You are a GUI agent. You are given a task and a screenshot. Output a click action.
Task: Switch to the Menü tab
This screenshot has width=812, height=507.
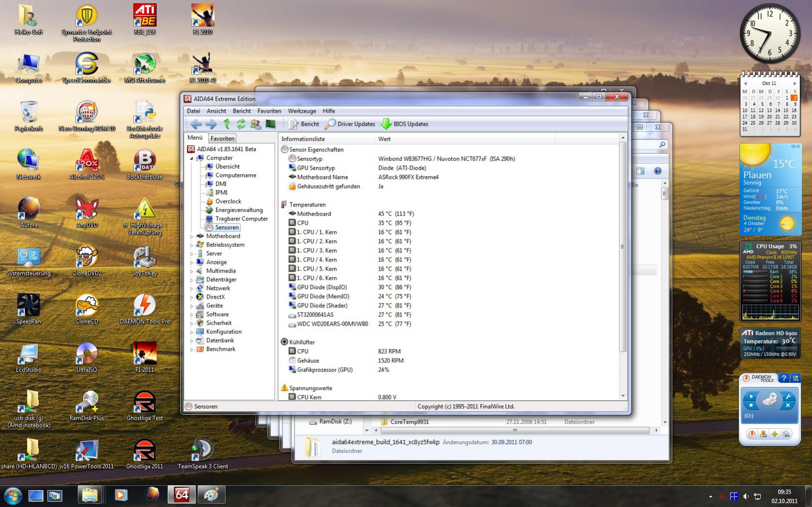pyautogui.click(x=195, y=138)
